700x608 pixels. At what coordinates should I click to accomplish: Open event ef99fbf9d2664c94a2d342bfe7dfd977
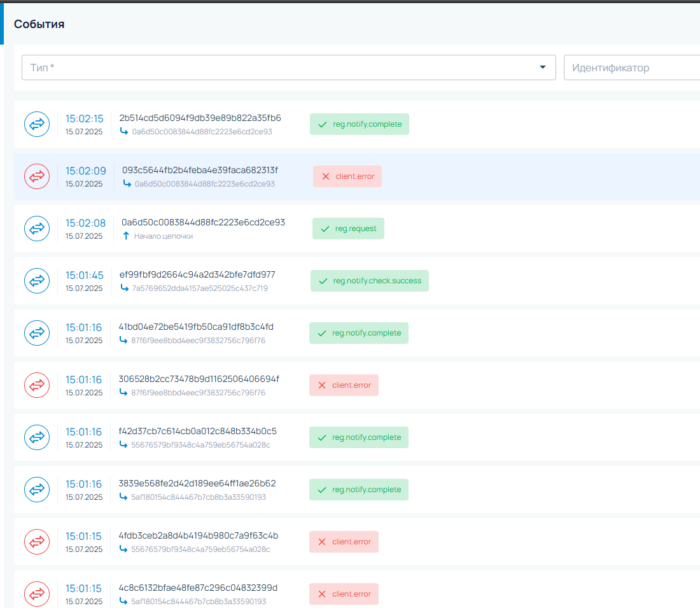click(197, 275)
